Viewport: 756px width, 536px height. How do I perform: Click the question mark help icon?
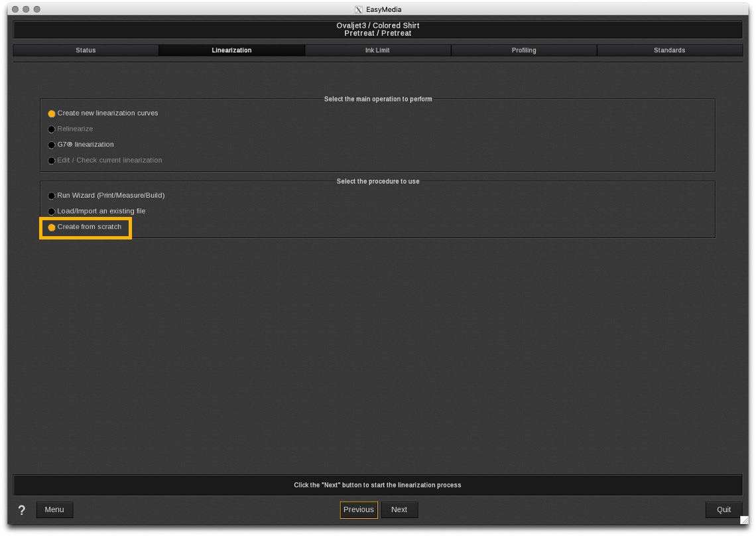(21, 510)
